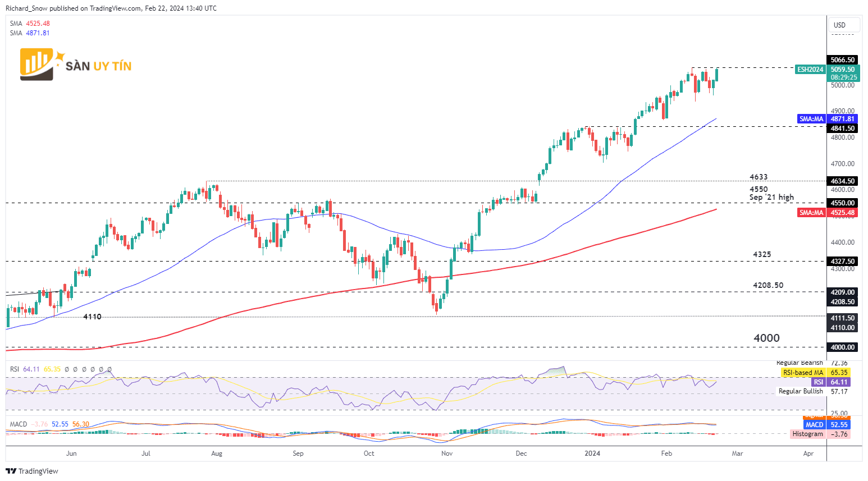868x481 pixels.
Task: Click the Regular Bearish label
Action: pos(800,363)
